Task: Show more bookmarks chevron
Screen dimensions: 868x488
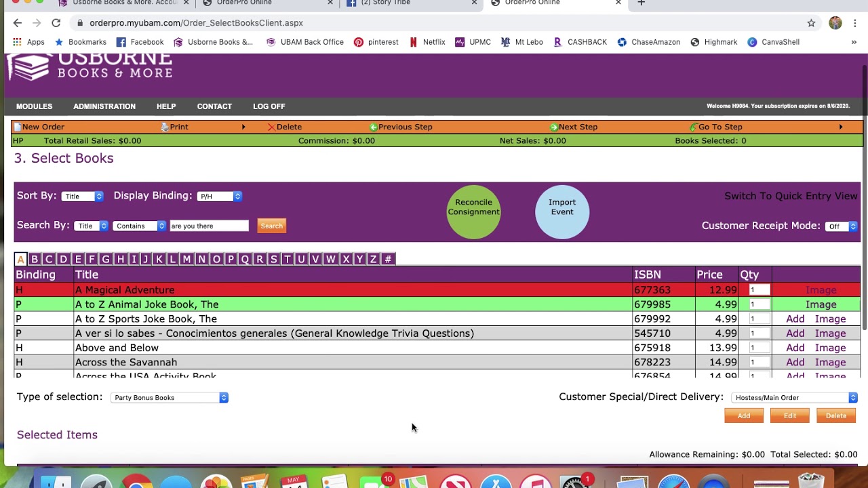Action: [x=854, y=42]
